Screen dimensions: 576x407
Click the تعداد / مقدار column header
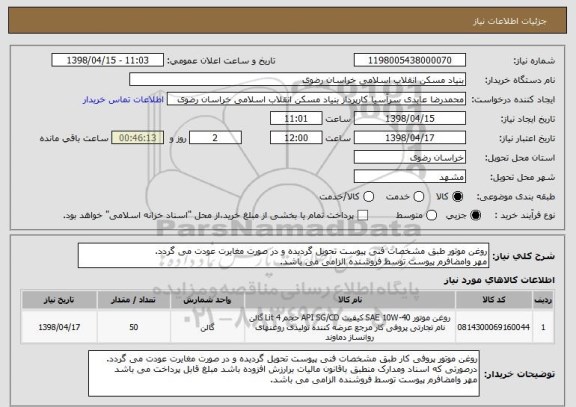point(133,300)
